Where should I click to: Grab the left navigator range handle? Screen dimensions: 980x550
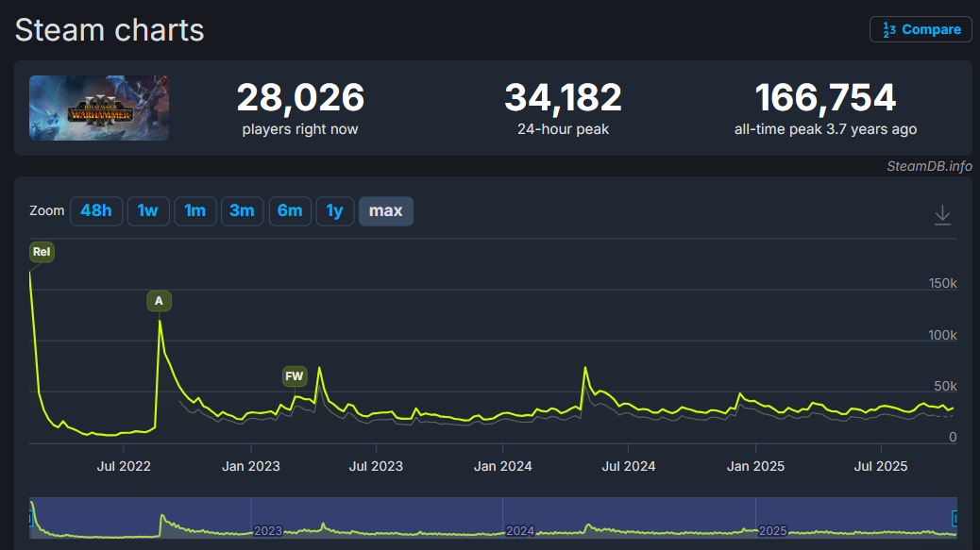[30, 518]
